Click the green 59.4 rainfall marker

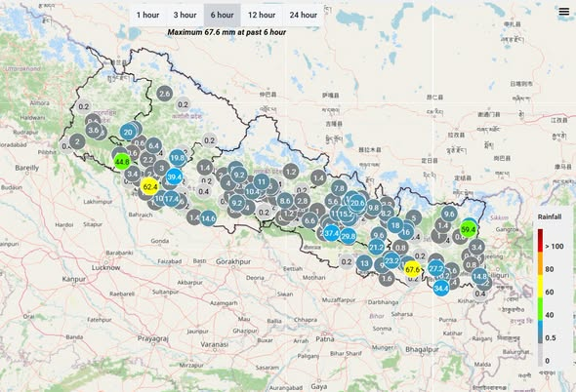[x=468, y=230]
